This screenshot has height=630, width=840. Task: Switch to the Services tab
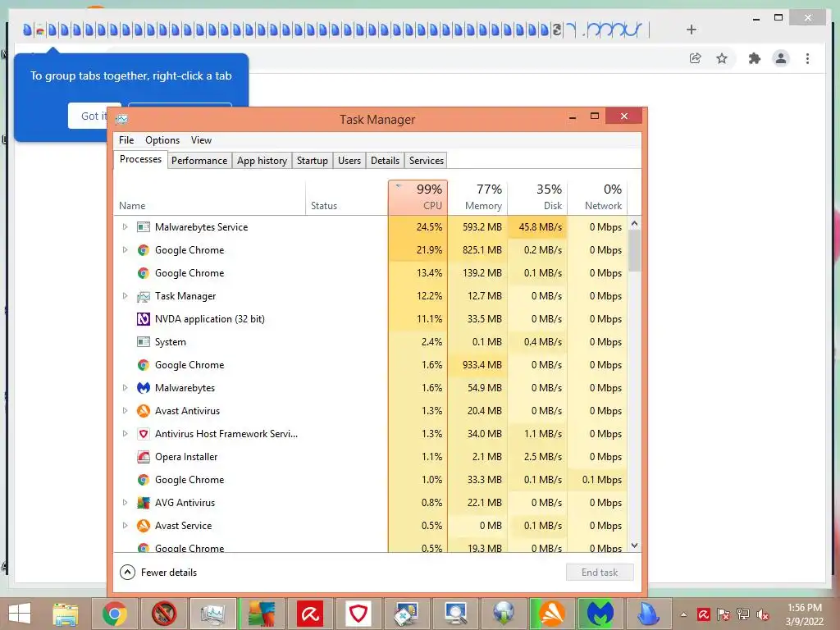tap(427, 161)
